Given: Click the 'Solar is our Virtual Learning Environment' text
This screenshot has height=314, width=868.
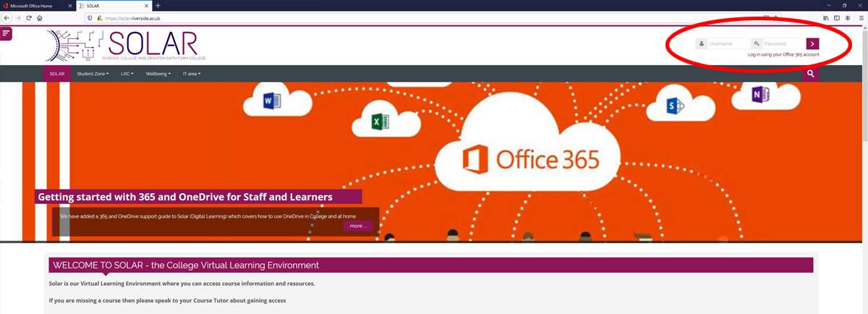Looking at the screenshot, I should click(x=182, y=284).
